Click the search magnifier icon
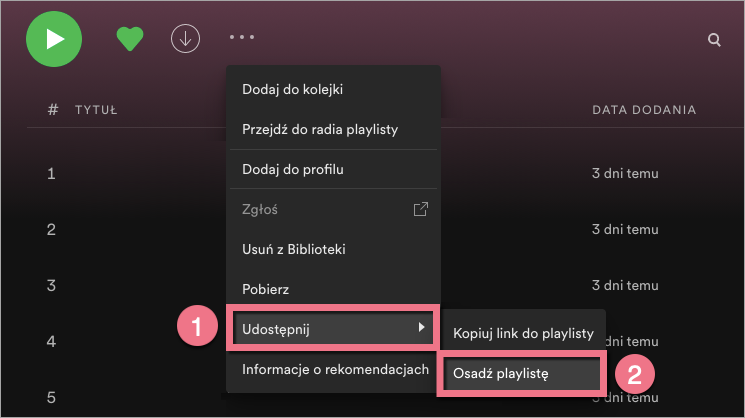This screenshot has width=745, height=418. (714, 40)
